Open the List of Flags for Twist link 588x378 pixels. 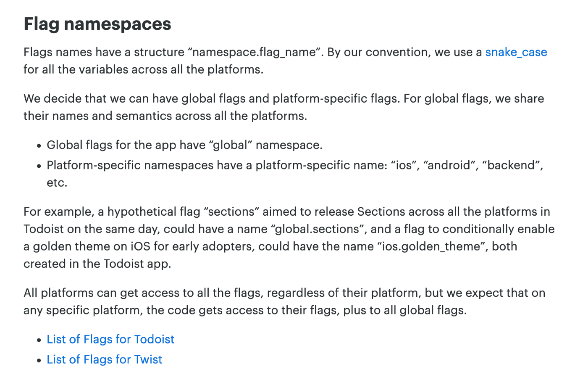click(x=104, y=359)
